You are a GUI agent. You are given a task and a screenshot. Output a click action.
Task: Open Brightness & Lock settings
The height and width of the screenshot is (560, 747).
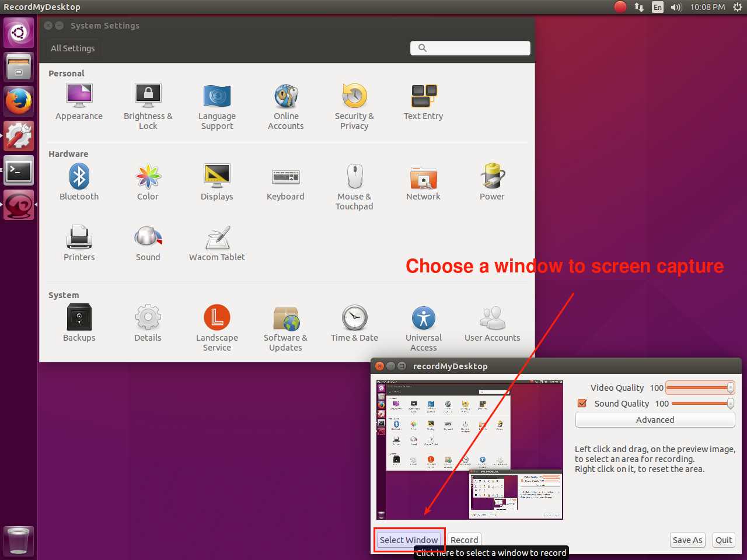pos(148,107)
